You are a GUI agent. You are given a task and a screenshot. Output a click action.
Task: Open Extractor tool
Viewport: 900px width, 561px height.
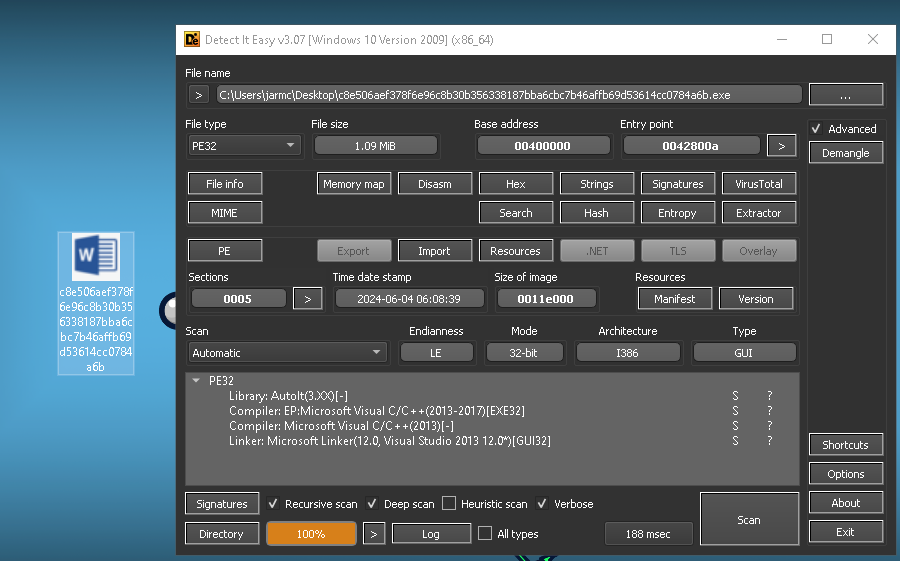759,212
